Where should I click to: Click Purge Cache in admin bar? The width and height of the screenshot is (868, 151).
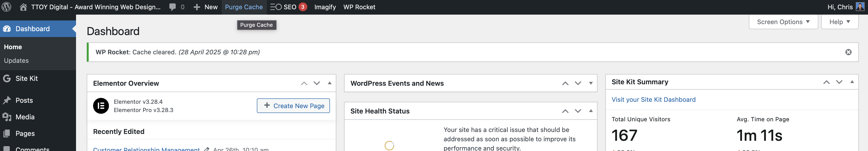pyautogui.click(x=244, y=7)
